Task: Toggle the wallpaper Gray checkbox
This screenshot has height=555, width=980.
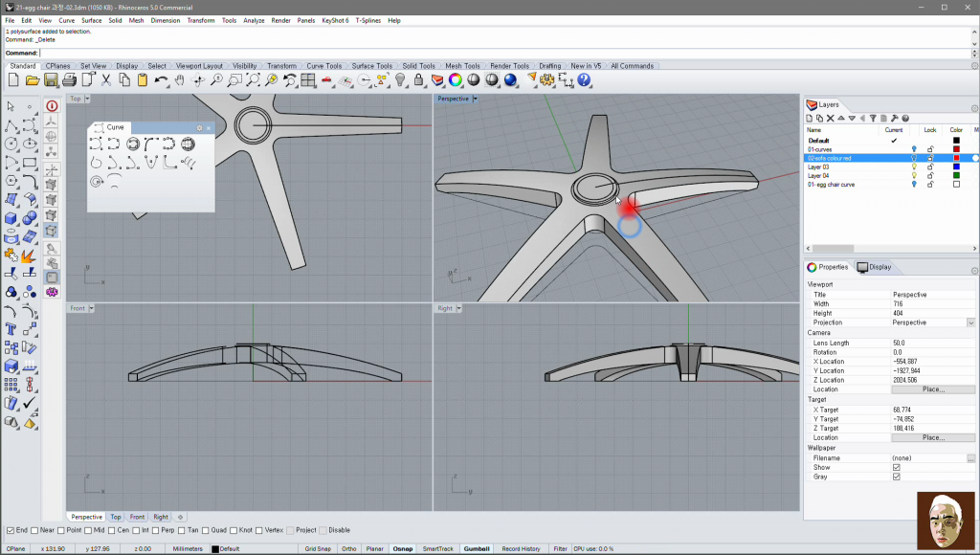Action: click(x=896, y=477)
